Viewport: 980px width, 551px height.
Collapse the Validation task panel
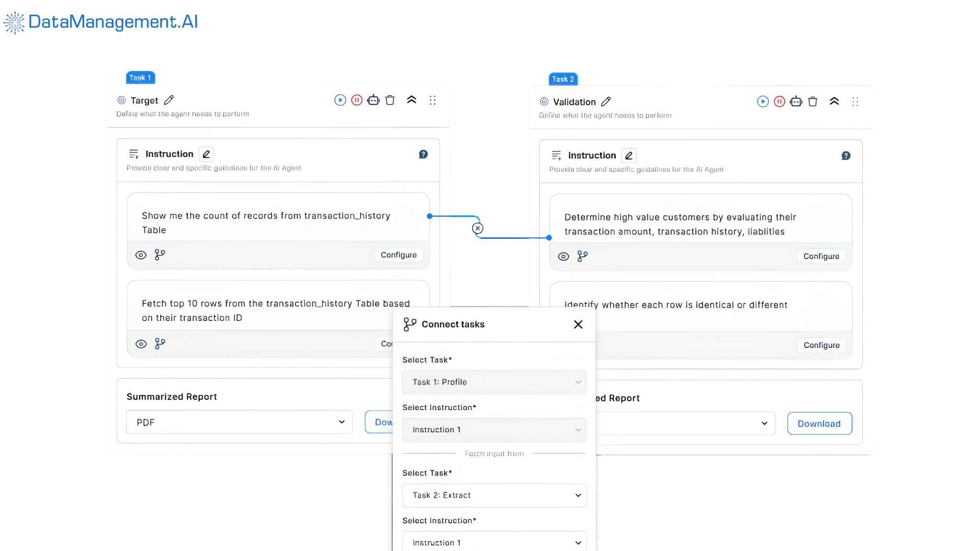[x=834, y=101]
